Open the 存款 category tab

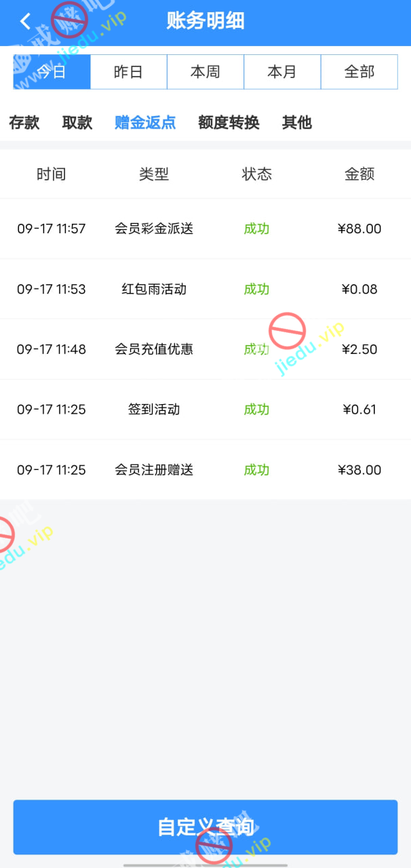tap(24, 123)
